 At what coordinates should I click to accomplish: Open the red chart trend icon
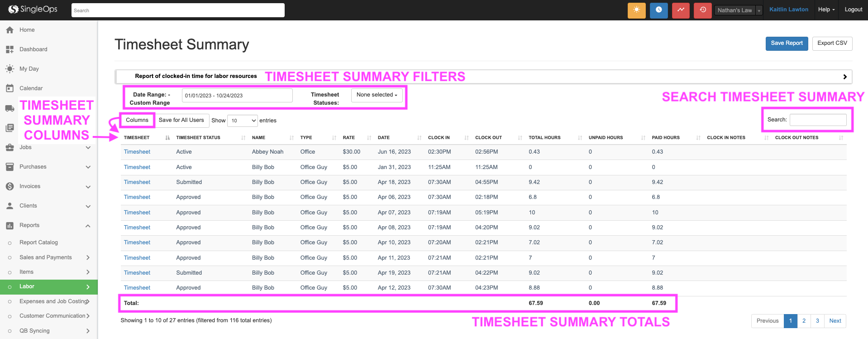[681, 10]
